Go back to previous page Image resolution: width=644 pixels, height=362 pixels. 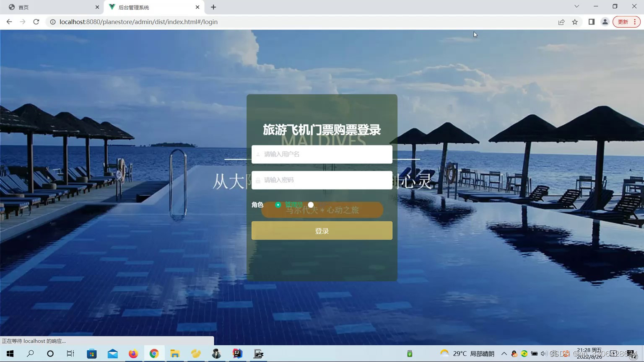click(9, 22)
